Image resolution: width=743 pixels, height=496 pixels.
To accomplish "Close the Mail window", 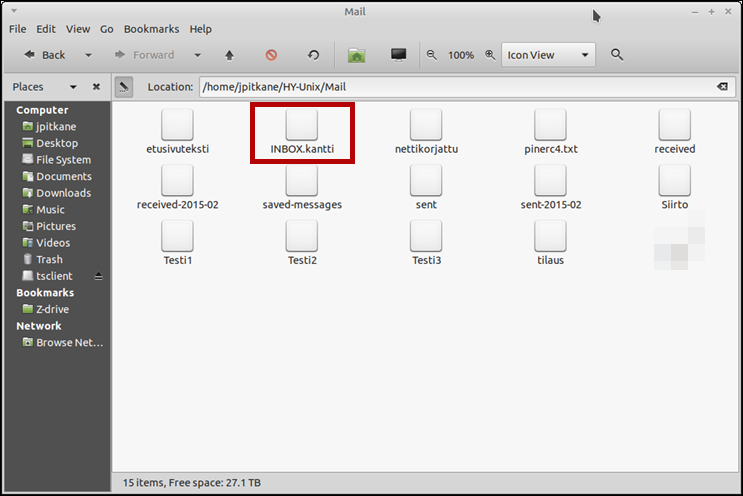I will pos(728,12).
